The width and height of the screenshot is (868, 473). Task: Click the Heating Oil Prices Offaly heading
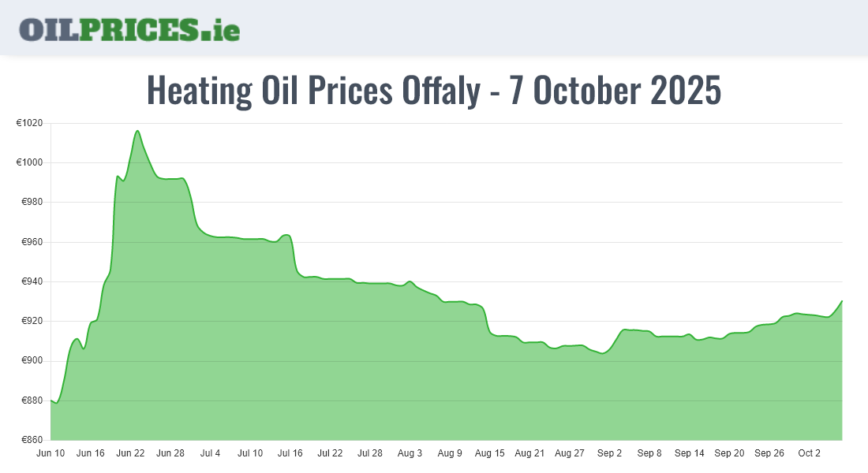tap(434, 91)
